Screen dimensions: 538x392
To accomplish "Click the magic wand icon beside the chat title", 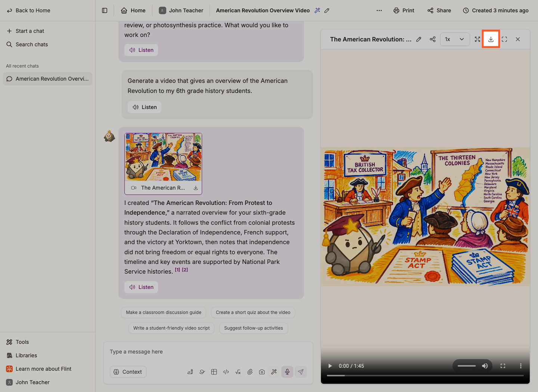I will (x=317, y=10).
